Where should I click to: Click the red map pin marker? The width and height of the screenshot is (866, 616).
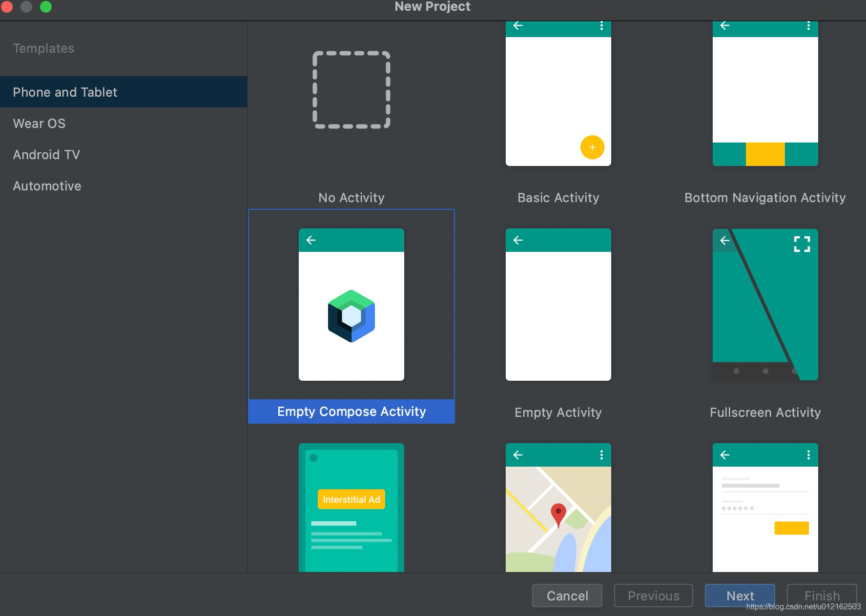pyautogui.click(x=558, y=515)
